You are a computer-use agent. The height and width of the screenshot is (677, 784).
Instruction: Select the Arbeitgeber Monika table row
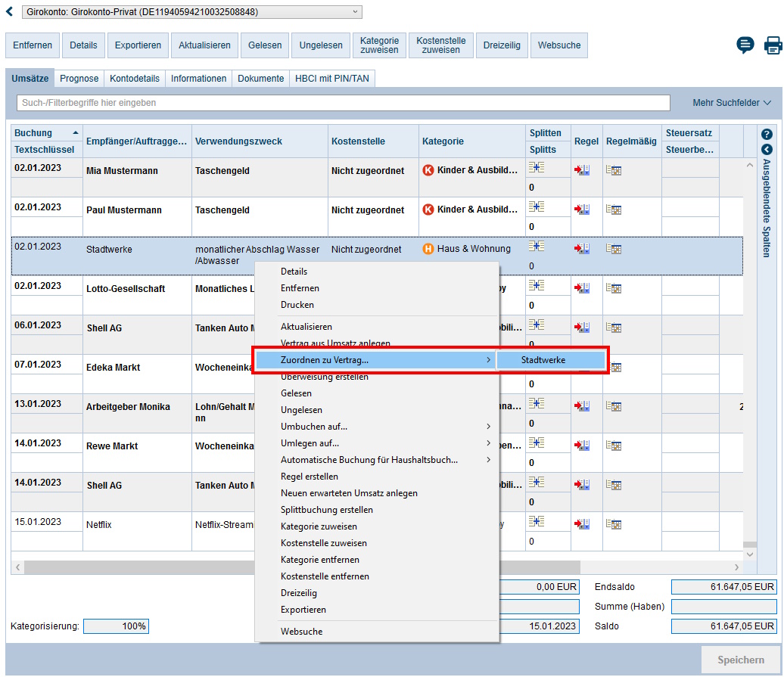point(377,413)
